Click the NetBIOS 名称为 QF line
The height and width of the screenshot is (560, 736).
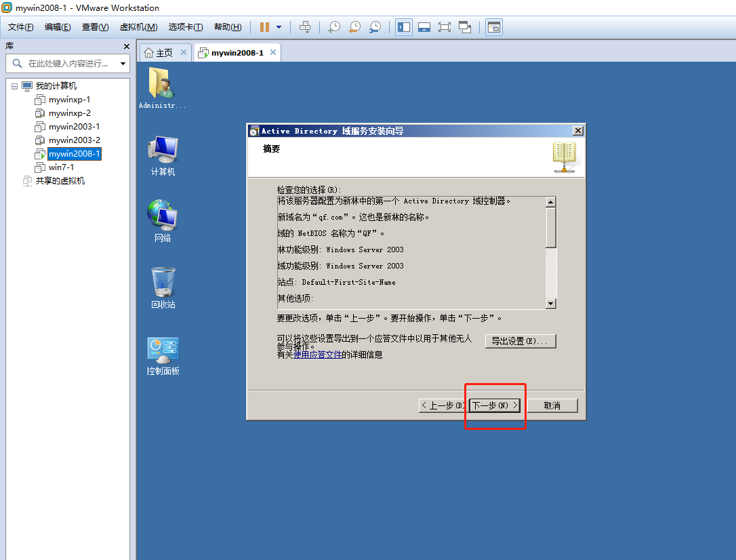tap(331, 233)
